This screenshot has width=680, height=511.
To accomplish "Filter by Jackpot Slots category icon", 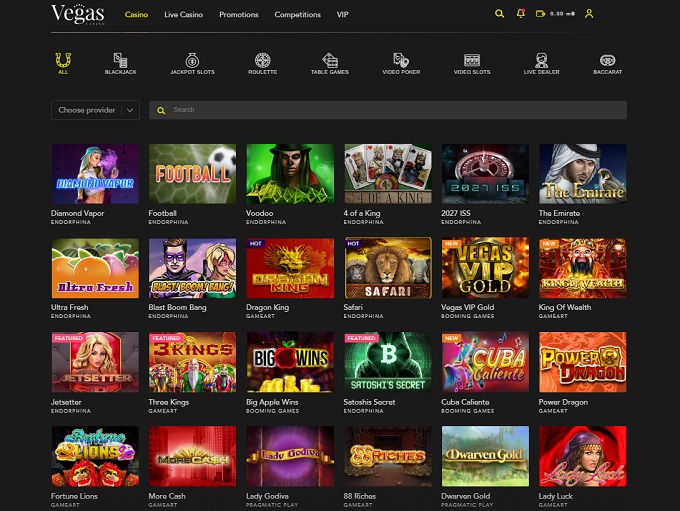I will coord(192,60).
